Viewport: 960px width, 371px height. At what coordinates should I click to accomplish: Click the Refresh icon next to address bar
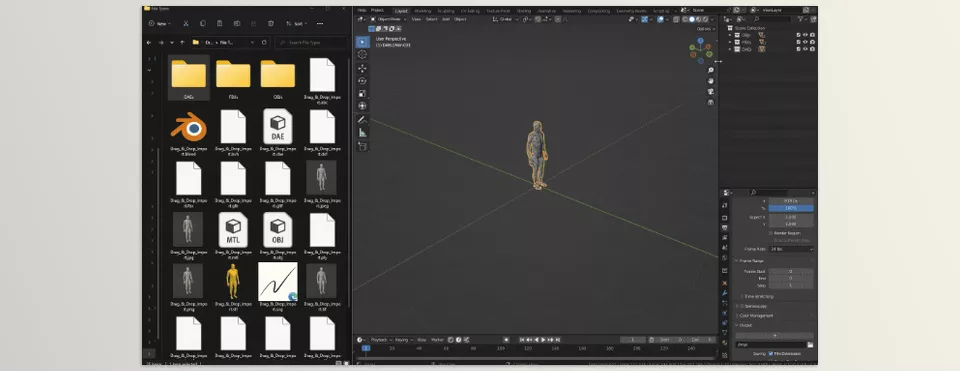264,42
